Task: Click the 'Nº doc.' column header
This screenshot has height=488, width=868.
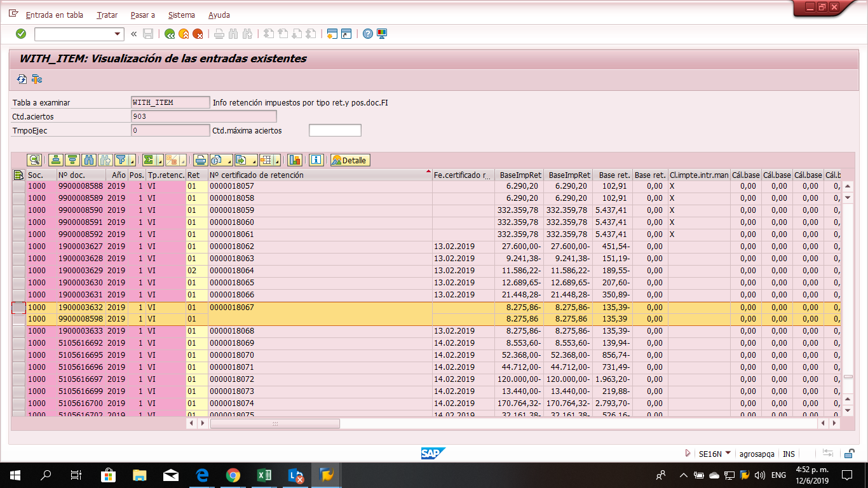Action: (x=83, y=175)
